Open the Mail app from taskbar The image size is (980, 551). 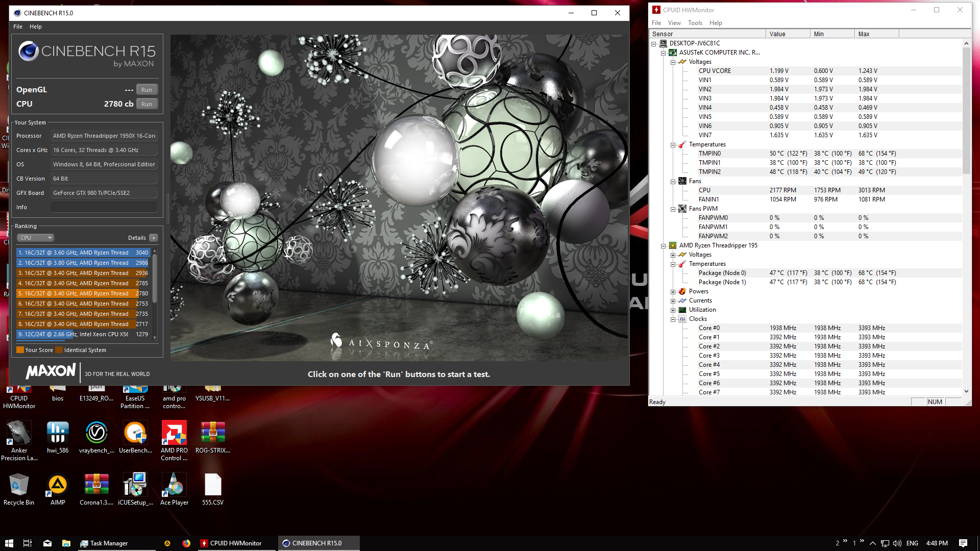47,543
